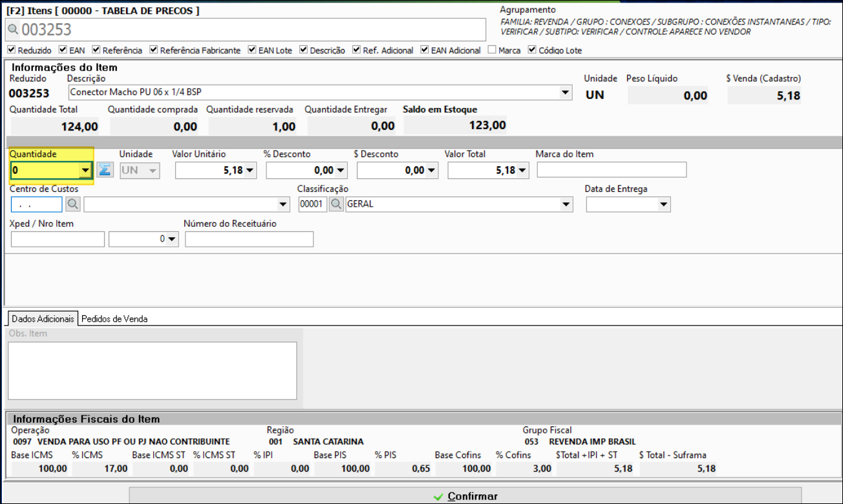Image resolution: width=843 pixels, height=504 pixels.
Task: Toggle Referência Fabricante checkbox
Action: [154, 50]
